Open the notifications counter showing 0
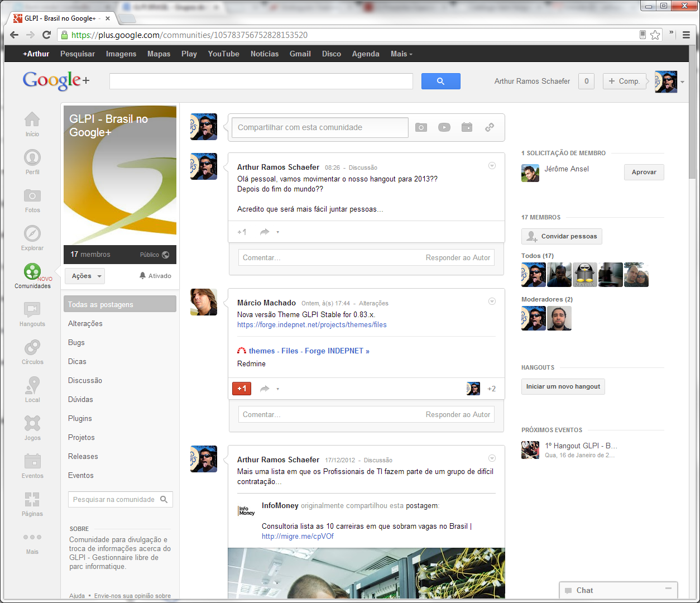The height and width of the screenshot is (603, 700). (586, 81)
